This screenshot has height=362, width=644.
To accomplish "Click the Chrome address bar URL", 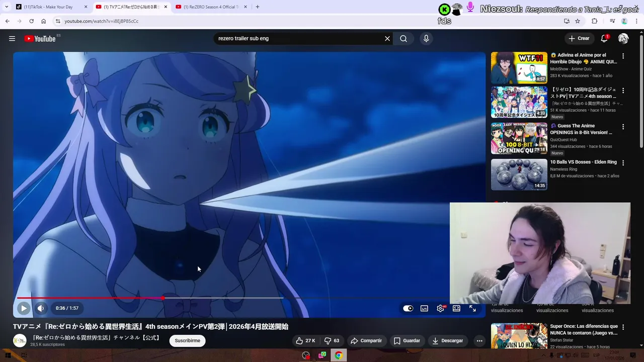I will coord(102,21).
